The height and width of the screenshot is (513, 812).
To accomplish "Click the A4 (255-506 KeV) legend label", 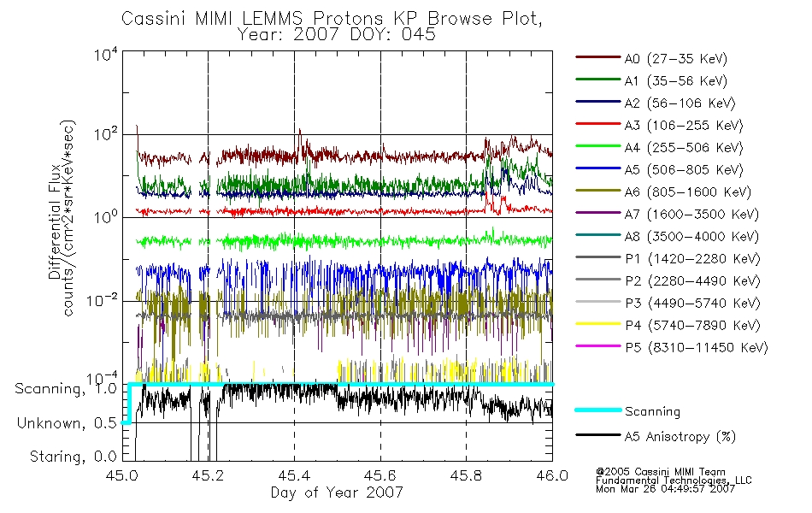I will click(684, 148).
